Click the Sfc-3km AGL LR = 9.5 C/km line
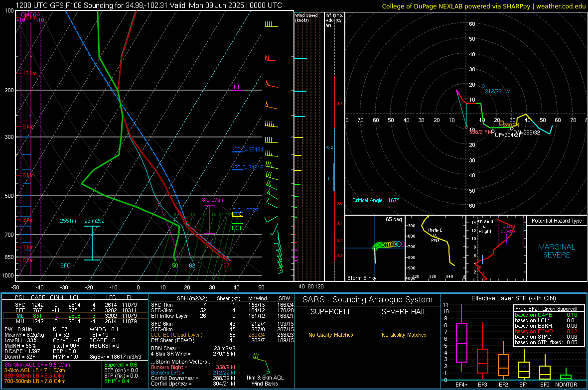 [x=37, y=365]
